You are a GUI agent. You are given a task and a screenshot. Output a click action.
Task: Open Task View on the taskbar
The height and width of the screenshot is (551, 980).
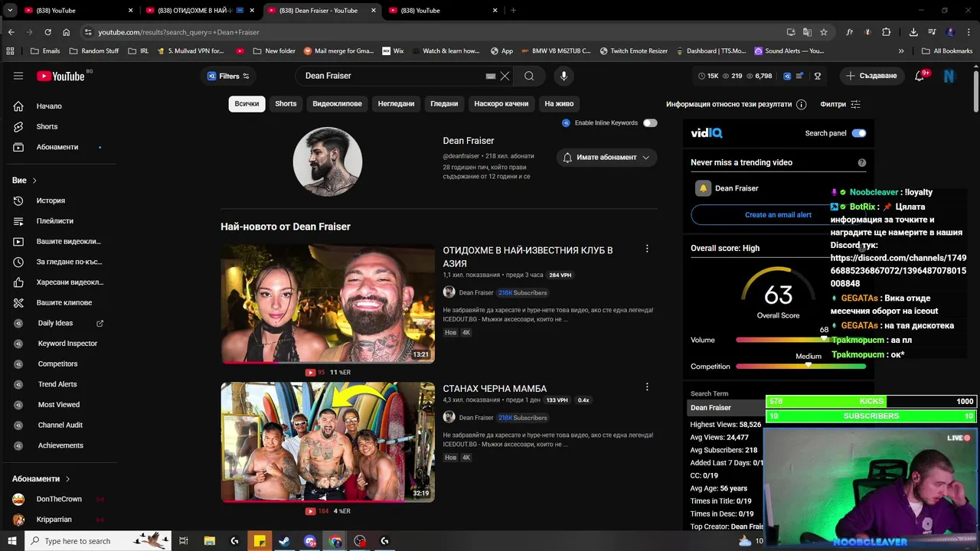click(x=184, y=541)
